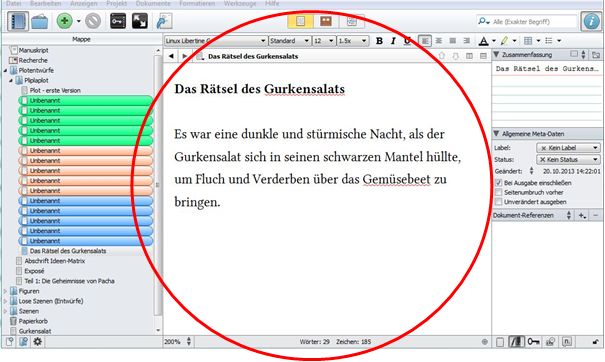
Task: Show inspector keywords key icon at bottom
Action: click(534, 342)
